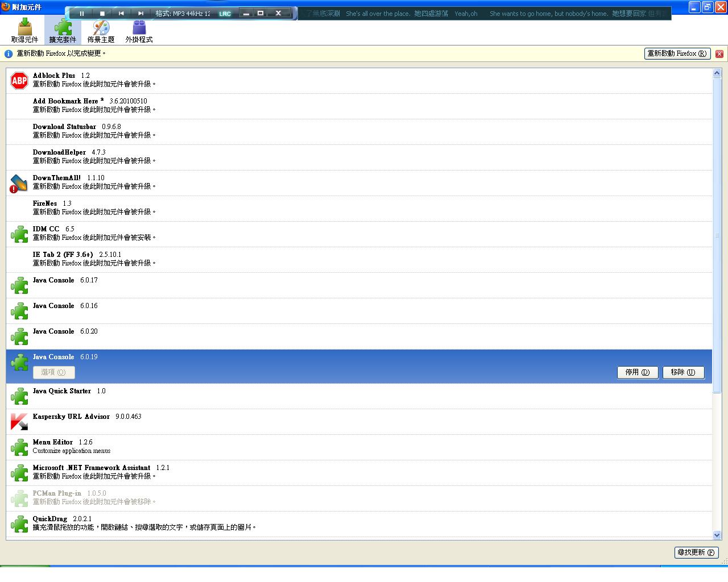The height and width of the screenshot is (582, 728).
Task: Minimize the mini media player bar
Action: [x=246, y=13]
